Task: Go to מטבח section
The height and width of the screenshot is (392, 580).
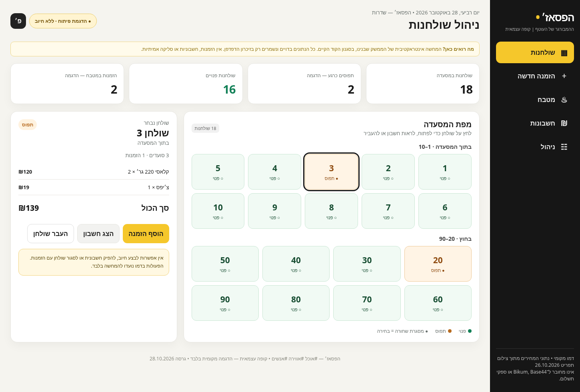Action: (x=535, y=100)
